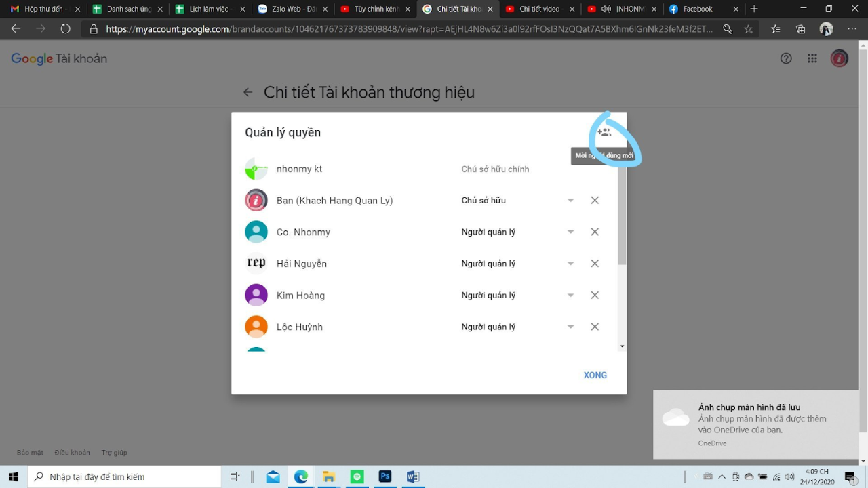Viewport: 868px width, 488px height.
Task: Click the Google account profile avatar
Action: point(840,58)
